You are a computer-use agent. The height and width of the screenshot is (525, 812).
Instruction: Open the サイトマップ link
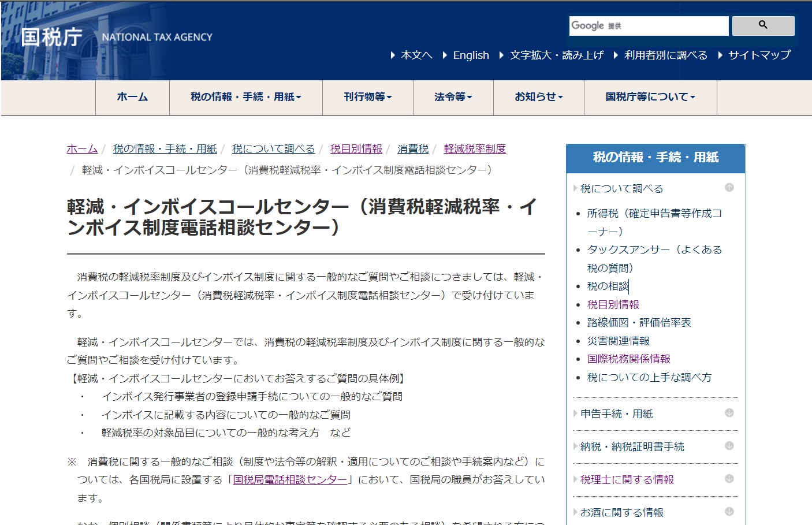(759, 55)
